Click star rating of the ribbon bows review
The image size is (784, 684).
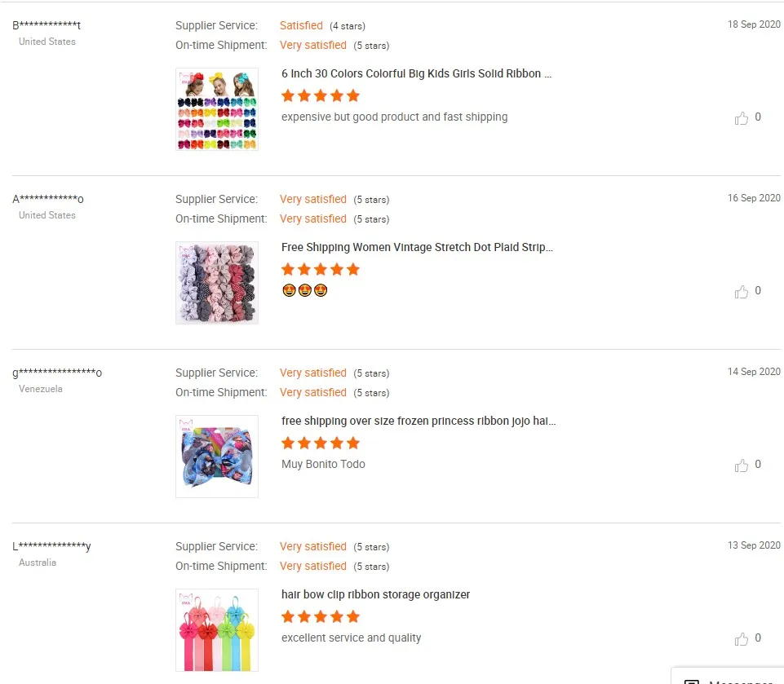[320, 96]
